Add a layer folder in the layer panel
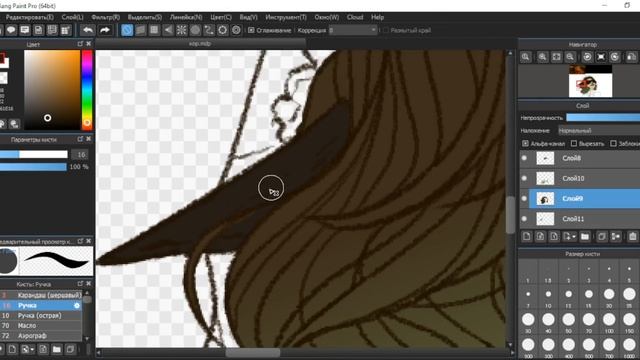The width and height of the screenshot is (640, 360). [x=585, y=236]
